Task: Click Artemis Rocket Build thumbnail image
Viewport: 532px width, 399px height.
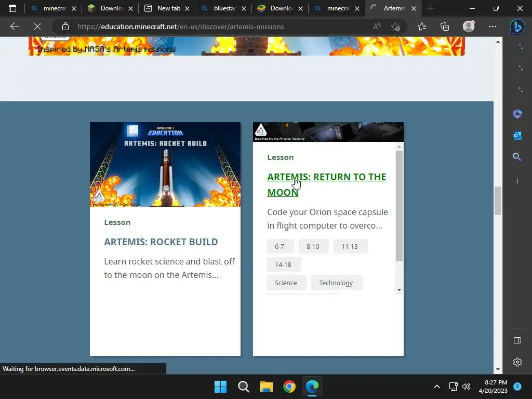Action: tap(165, 165)
